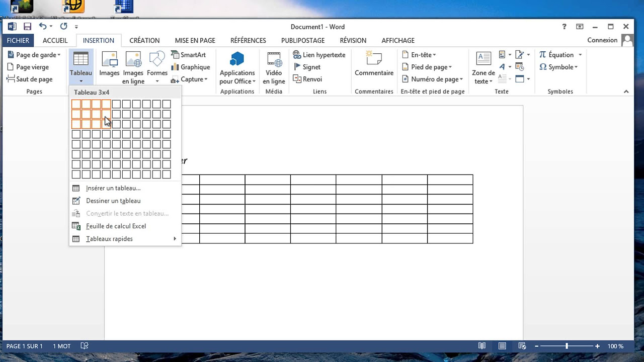Switch to the AFFICHAGE tab
The width and height of the screenshot is (644, 362).
point(398,40)
